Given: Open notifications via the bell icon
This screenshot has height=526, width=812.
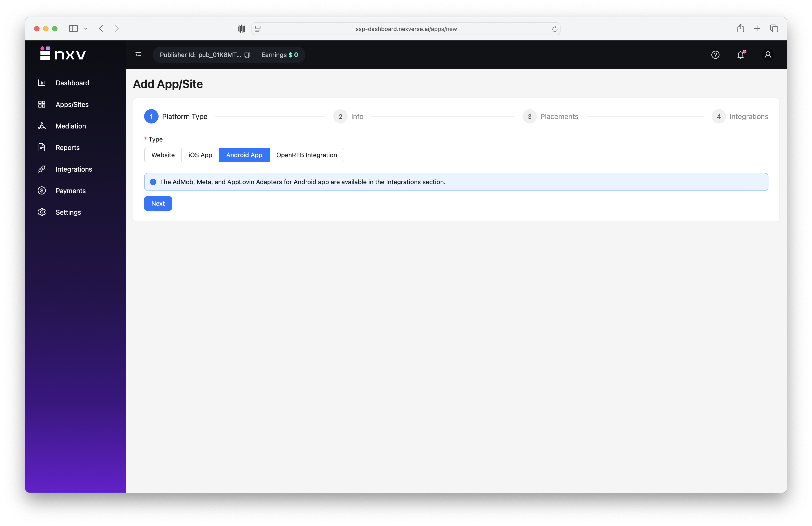Looking at the screenshot, I should tap(741, 55).
